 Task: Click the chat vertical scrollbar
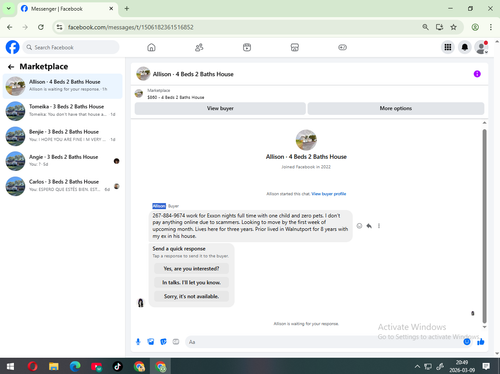(484, 226)
